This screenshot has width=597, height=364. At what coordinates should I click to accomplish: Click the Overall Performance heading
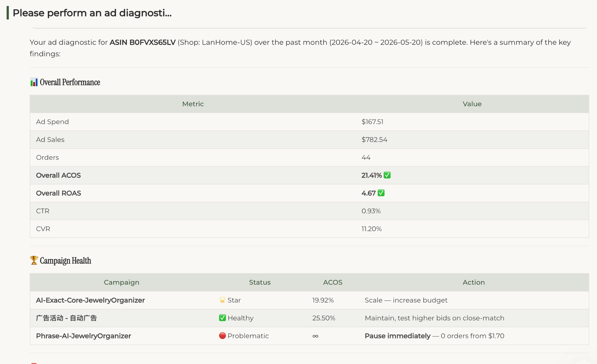(x=70, y=82)
